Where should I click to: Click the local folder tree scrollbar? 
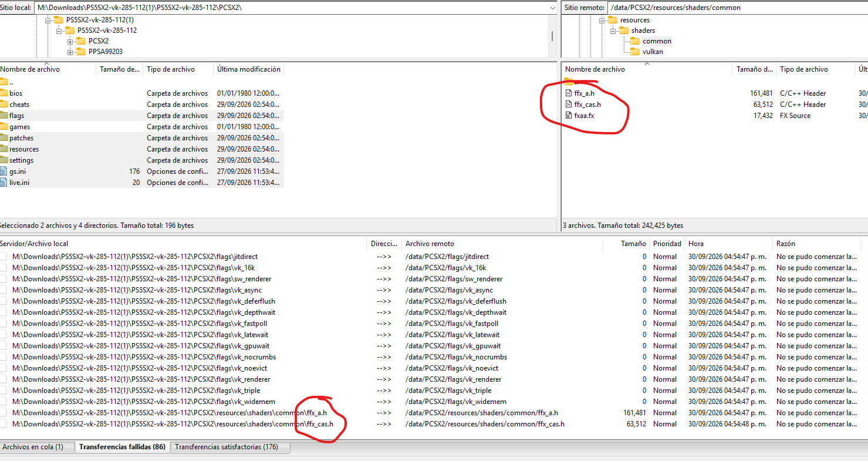[552, 36]
